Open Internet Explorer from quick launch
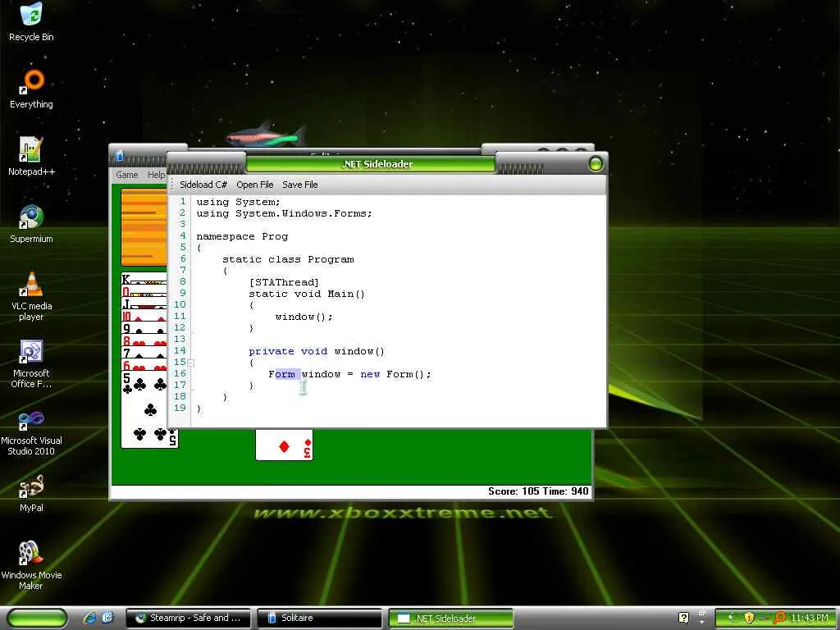Viewport: 840px width, 630px height. pyautogui.click(x=90, y=618)
